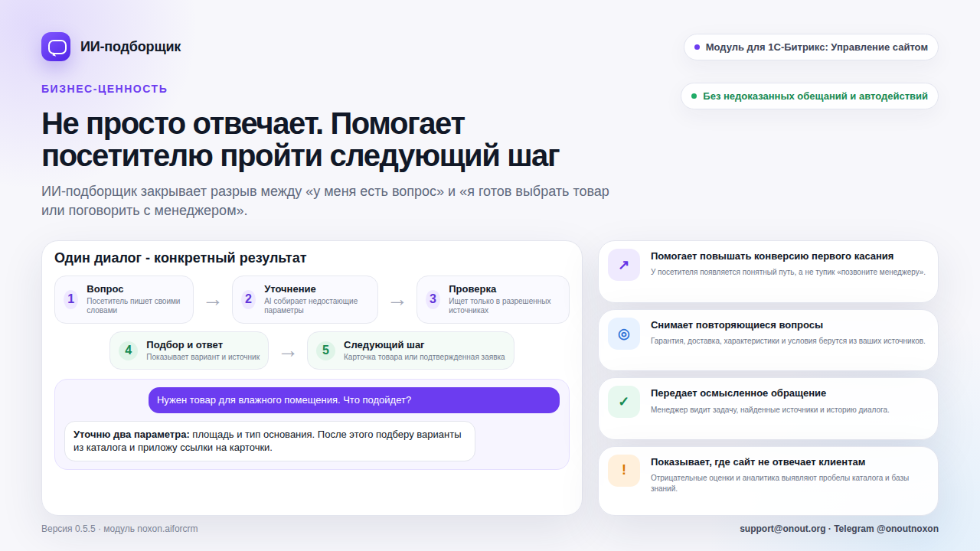Image resolution: width=980 pixels, height=551 pixels.
Task: Click the 'БИЗНЕС-ЦЕННОСТЬ' section label
Action: click(x=104, y=89)
